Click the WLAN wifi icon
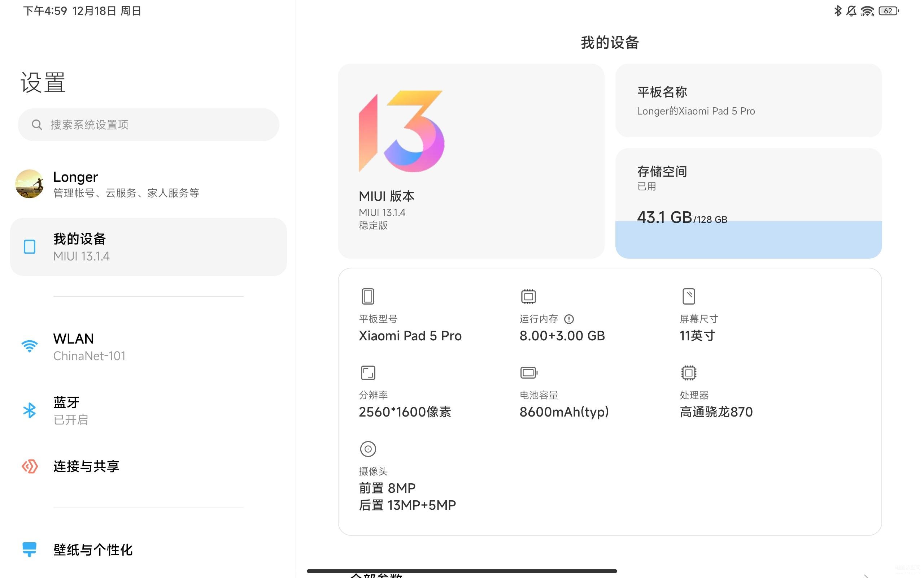The width and height of the screenshot is (924, 578). [29, 346]
